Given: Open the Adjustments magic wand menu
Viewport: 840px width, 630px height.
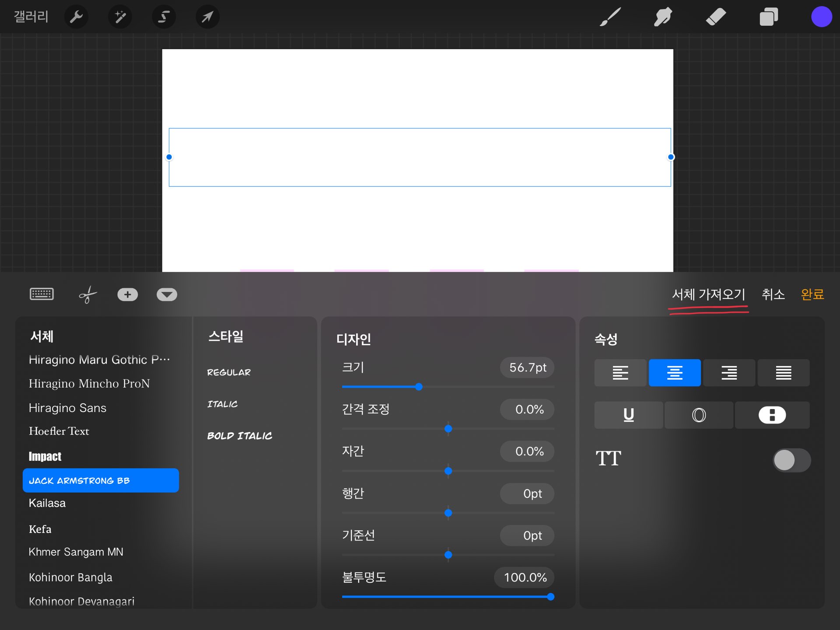Looking at the screenshot, I should pos(120,17).
